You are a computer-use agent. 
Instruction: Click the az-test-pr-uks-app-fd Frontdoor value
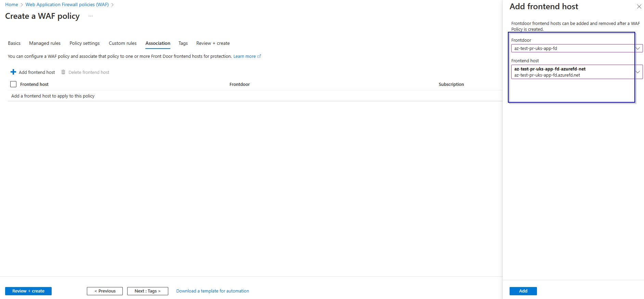click(x=536, y=48)
